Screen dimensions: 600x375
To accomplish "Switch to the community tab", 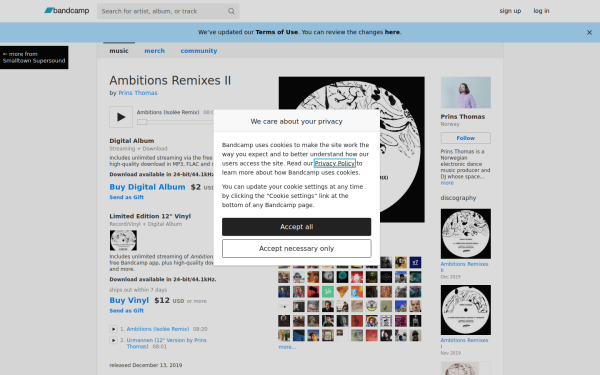I will [x=199, y=51].
